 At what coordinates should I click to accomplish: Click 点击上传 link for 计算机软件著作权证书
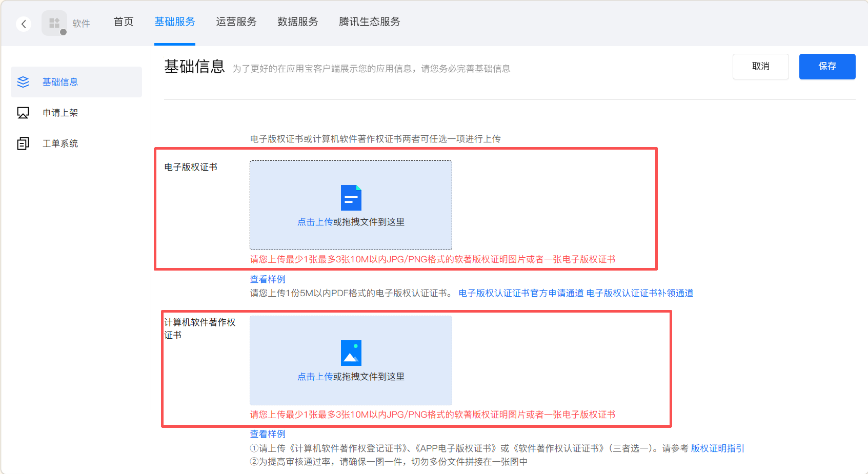pos(315,377)
